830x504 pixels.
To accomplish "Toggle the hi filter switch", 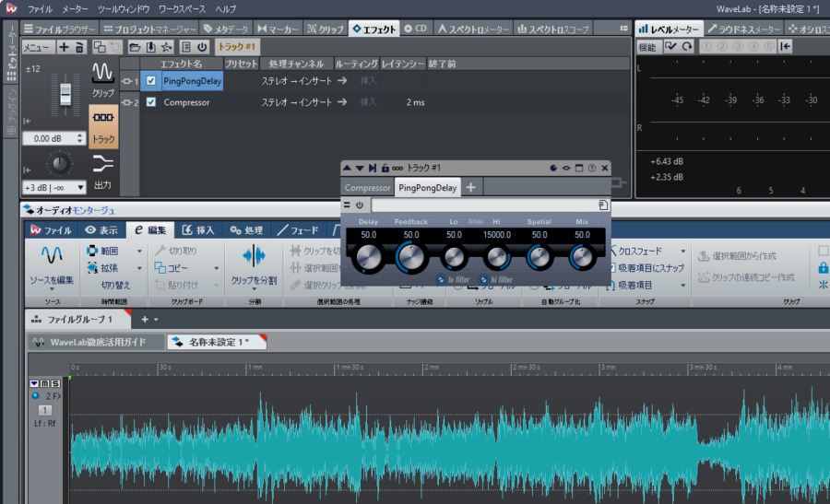I will tap(483, 280).
